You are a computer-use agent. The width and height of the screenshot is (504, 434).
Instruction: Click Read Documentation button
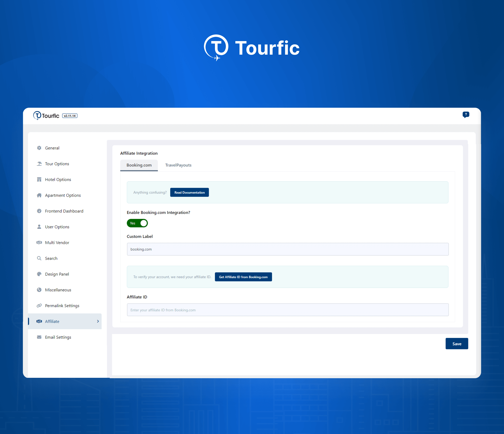point(189,192)
